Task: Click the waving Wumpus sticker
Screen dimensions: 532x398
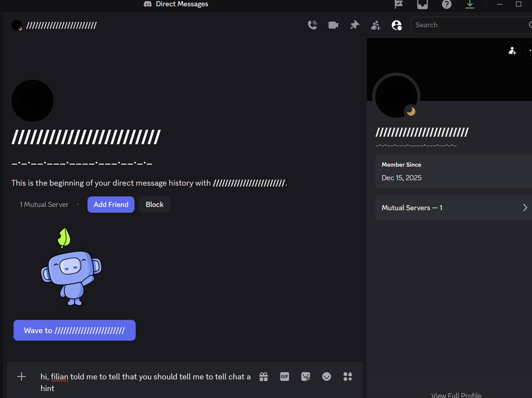Action: coord(71,266)
